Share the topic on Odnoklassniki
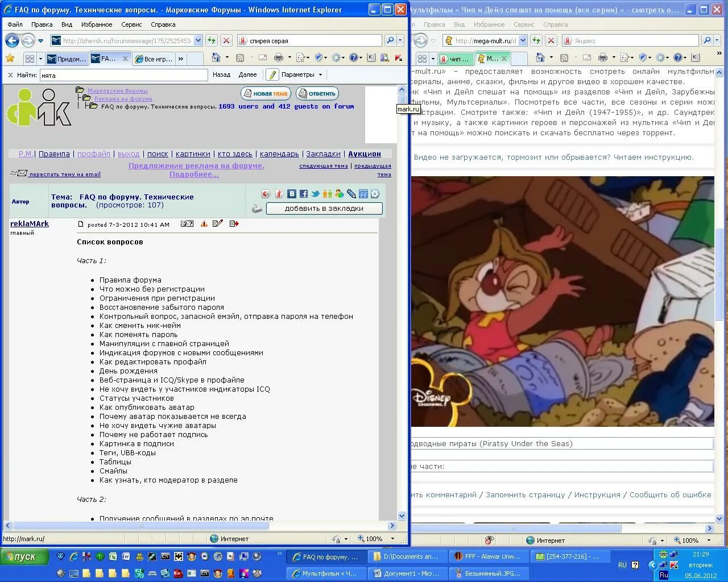Image resolution: width=728 pixels, height=582 pixels. tap(327, 194)
